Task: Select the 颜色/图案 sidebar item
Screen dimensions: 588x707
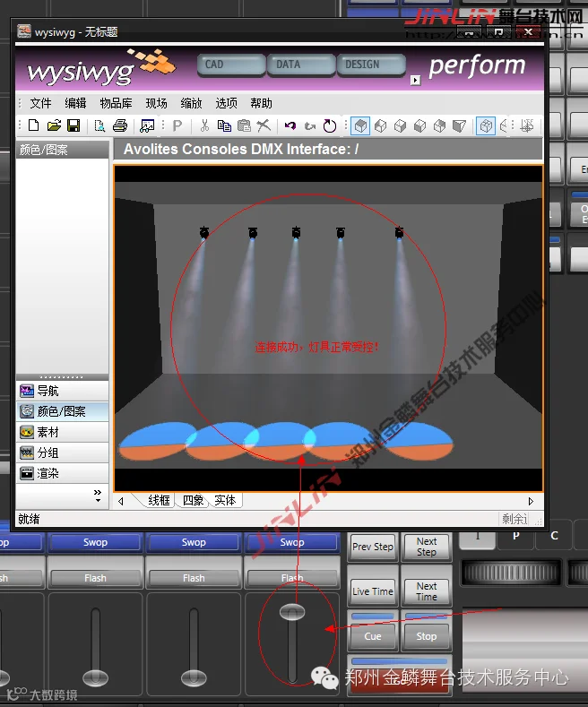Action: [x=62, y=411]
